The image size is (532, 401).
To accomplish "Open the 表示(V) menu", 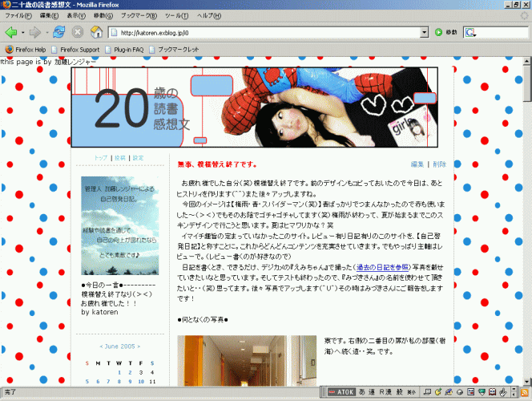I will pyautogui.click(x=76, y=15).
